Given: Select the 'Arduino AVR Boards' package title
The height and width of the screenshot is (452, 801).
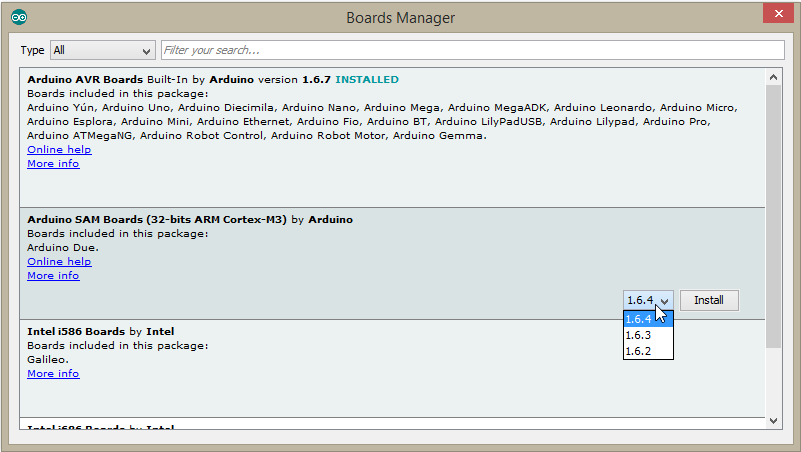Looking at the screenshot, I should (x=85, y=80).
